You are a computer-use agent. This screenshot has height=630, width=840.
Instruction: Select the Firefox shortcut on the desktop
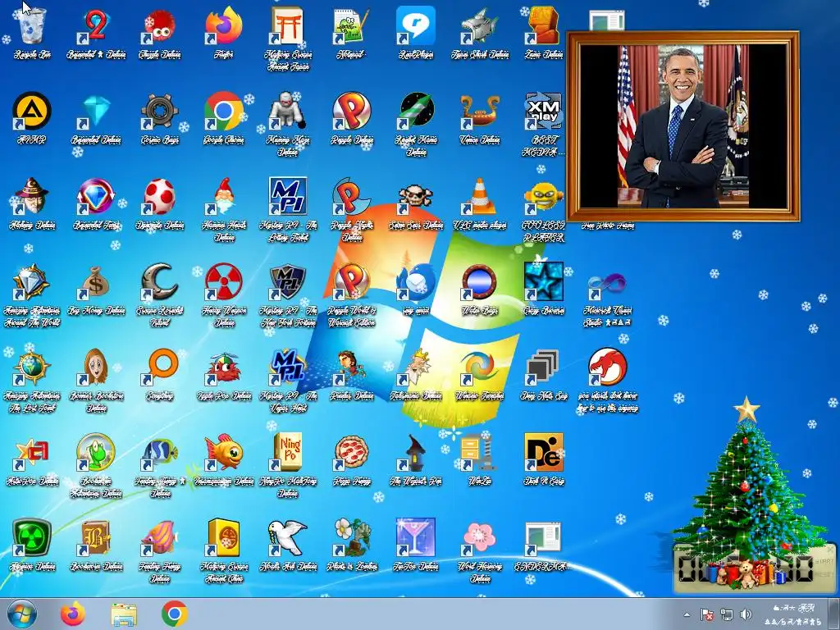pyautogui.click(x=223, y=27)
